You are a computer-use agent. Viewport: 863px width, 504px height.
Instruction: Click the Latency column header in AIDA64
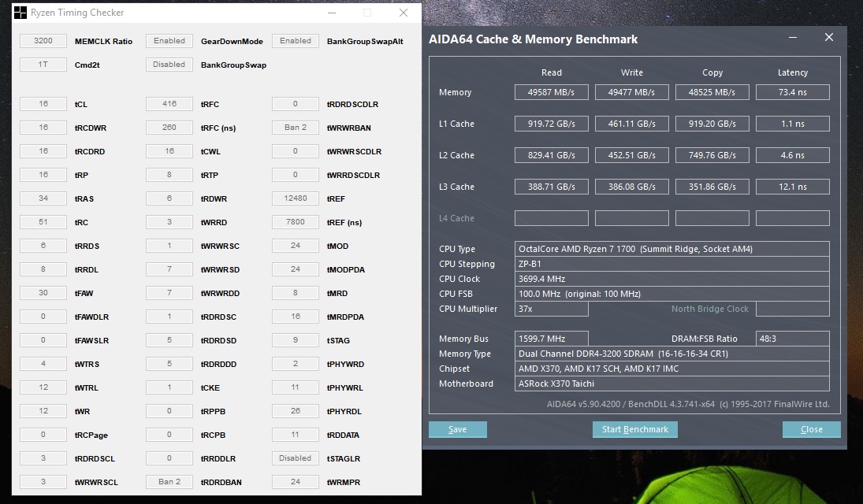tap(793, 72)
